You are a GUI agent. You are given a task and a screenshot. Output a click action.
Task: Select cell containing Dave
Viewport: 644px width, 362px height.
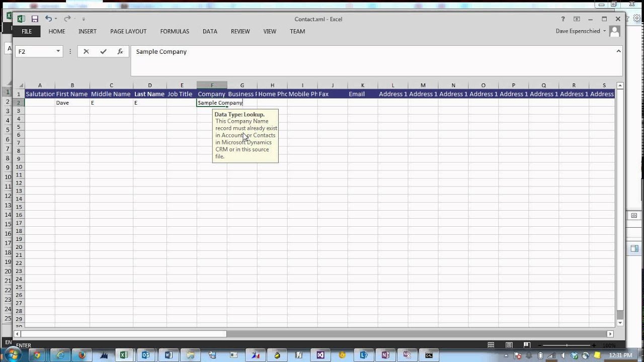(72, 103)
